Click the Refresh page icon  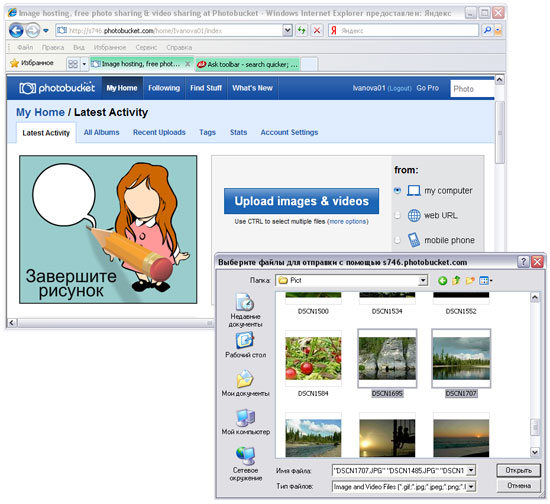301,31
